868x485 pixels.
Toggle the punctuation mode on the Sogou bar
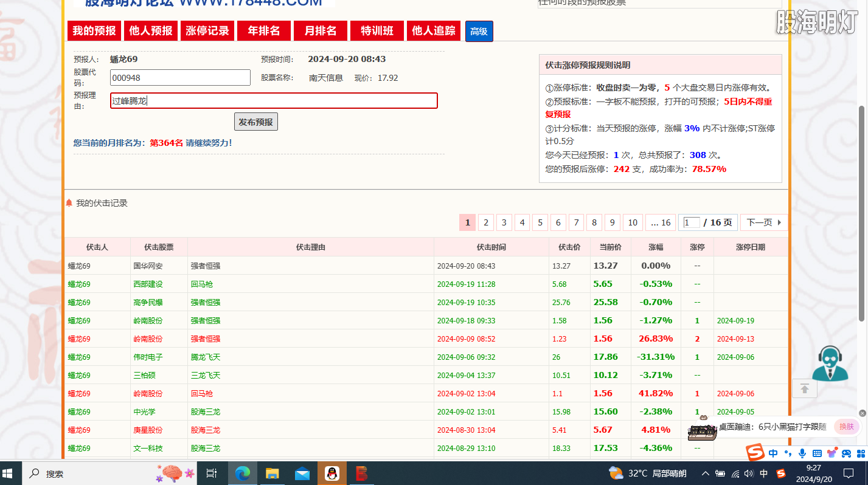[x=788, y=453]
